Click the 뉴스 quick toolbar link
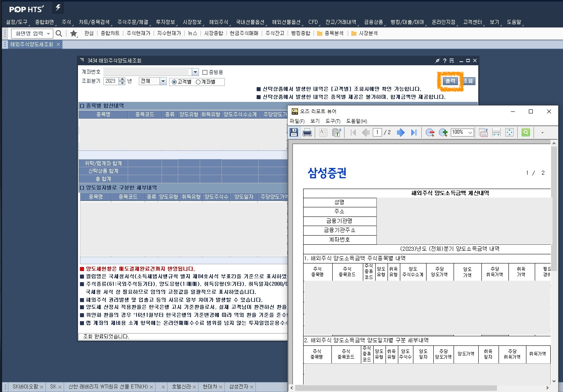Image resolution: width=563 pixels, height=392 pixels. pos(193,33)
